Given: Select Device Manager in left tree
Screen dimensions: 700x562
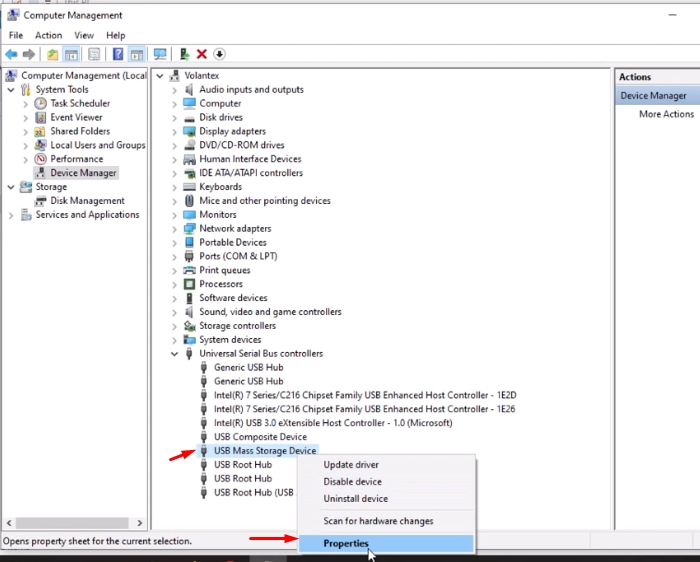Looking at the screenshot, I should (83, 173).
